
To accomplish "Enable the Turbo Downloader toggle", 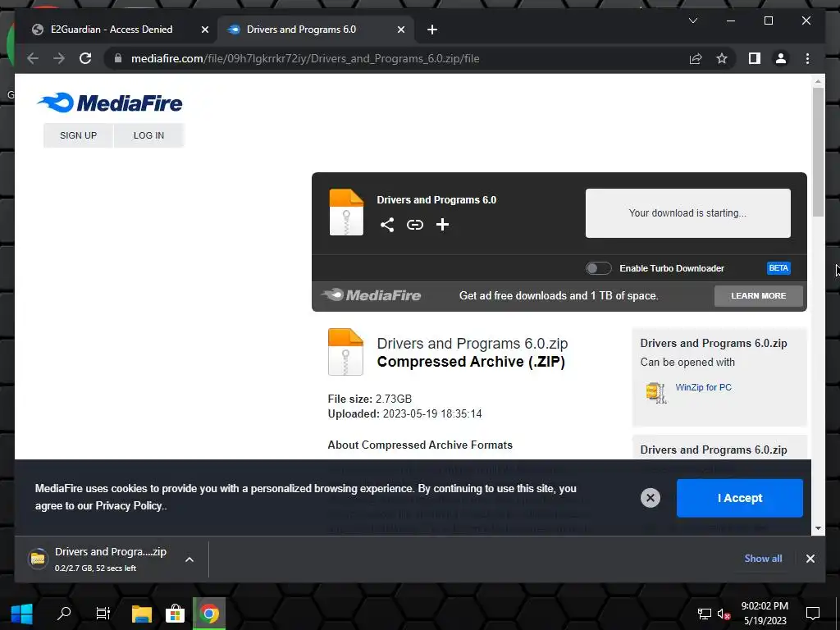I will click(x=598, y=268).
